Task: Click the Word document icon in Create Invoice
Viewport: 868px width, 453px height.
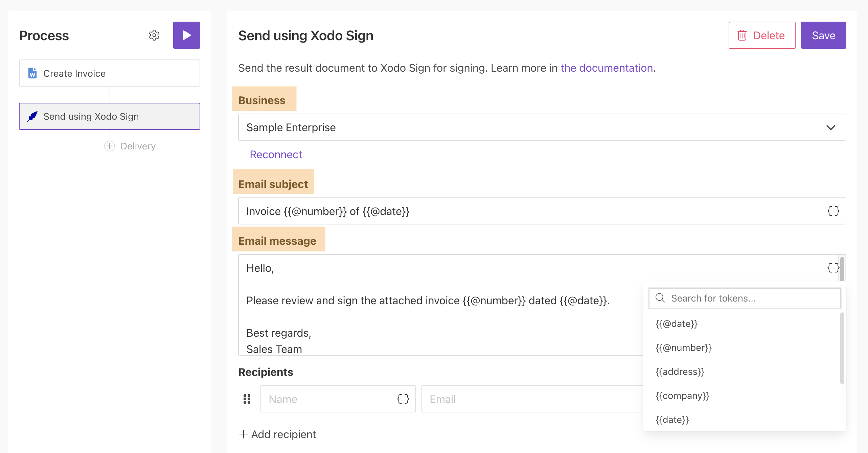Action: pyautogui.click(x=32, y=73)
